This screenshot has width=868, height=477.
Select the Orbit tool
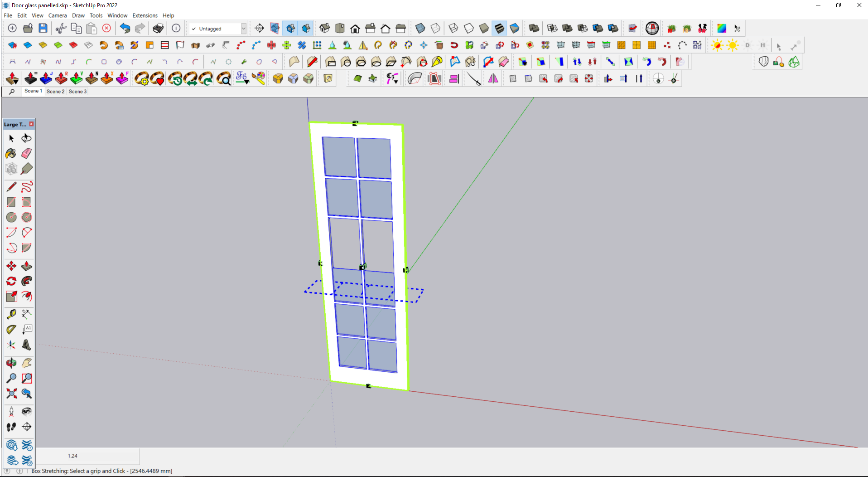(x=11, y=363)
